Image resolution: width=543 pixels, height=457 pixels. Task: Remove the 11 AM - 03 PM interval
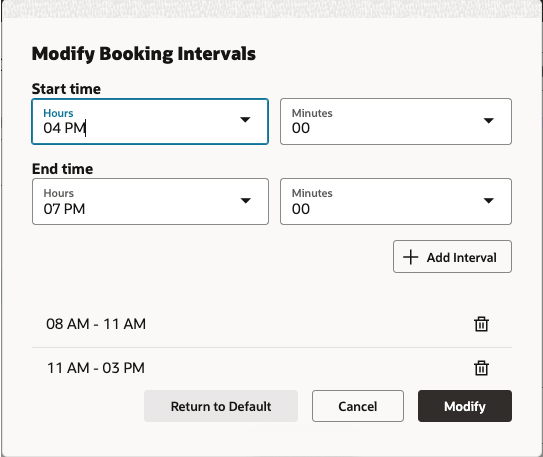(481, 368)
